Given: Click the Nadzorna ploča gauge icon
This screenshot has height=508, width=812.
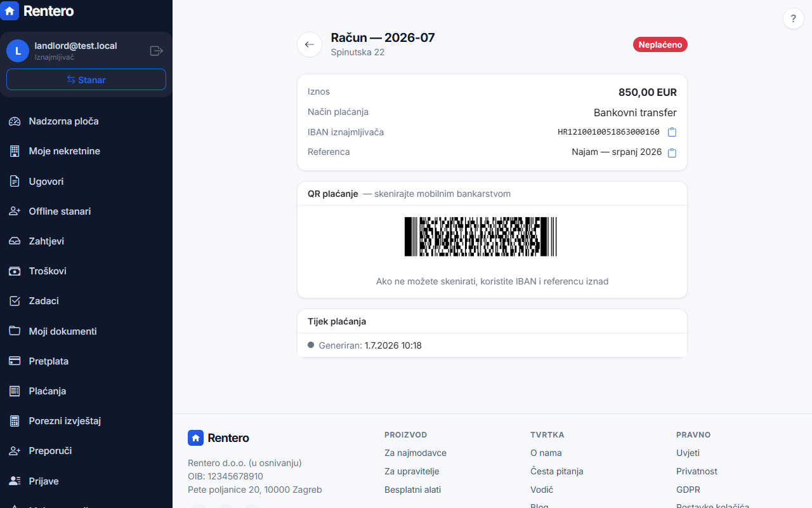Looking at the screenshot, I should [15, 121].
